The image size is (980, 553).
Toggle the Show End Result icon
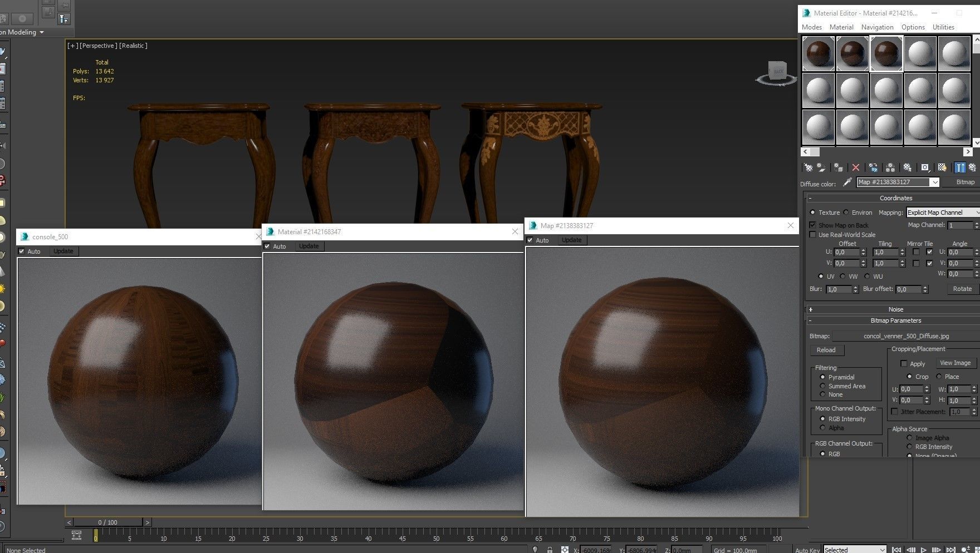tap(960, 167)
